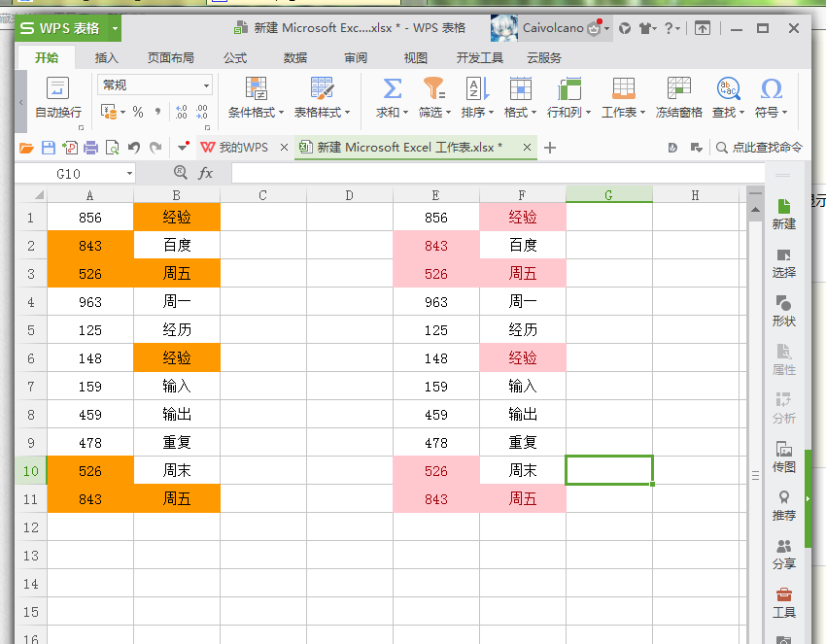
Task: Open the Filter (筛选) funnel icon
Action: click(x=434, y=88)
